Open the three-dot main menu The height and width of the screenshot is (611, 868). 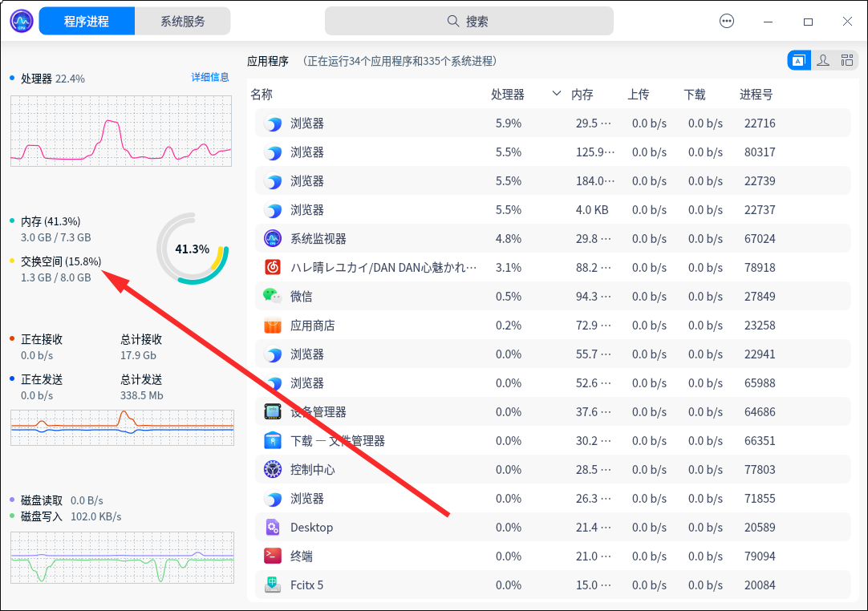tap(726, 21)
